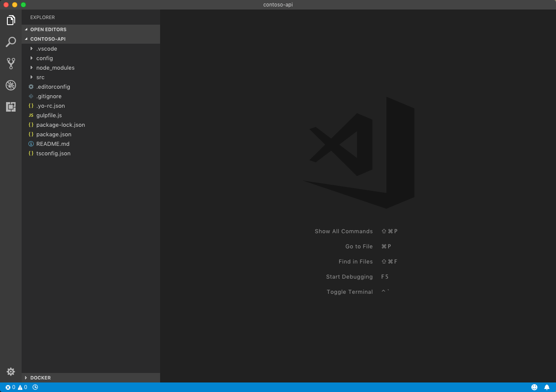Open the Source Control view
556x392 pixels.
click(x=10, y=63)
